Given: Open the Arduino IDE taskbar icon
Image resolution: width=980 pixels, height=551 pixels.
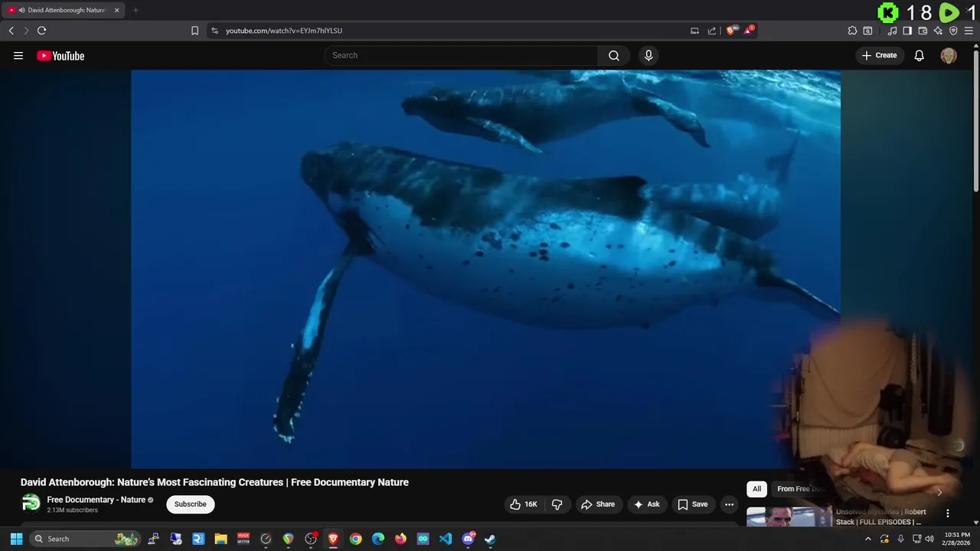Looking at the screenshot, I should 423,539.
